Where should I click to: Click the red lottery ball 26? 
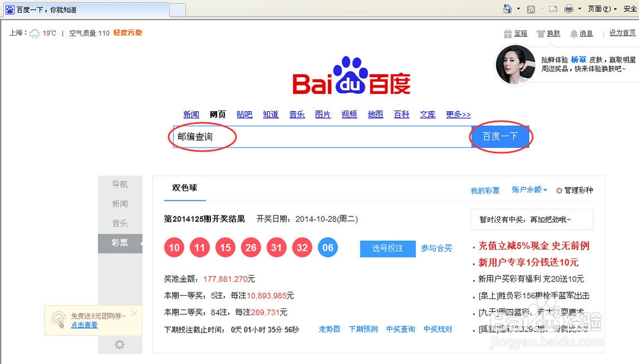point(251,248)
